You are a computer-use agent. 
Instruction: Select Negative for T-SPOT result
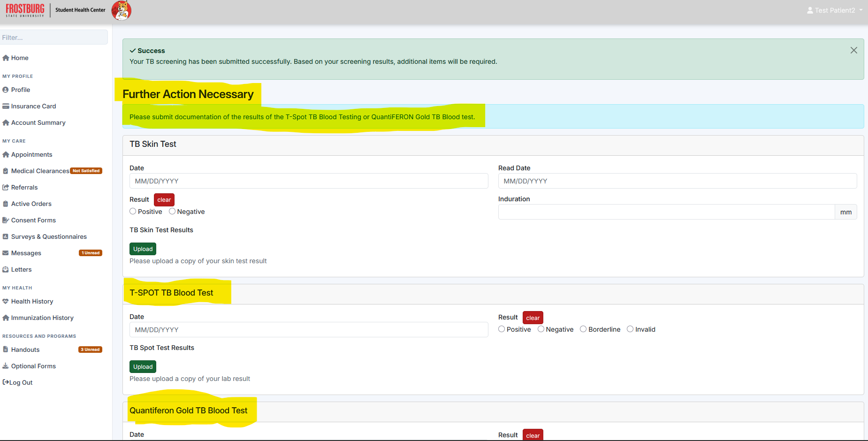coord(541,329)
